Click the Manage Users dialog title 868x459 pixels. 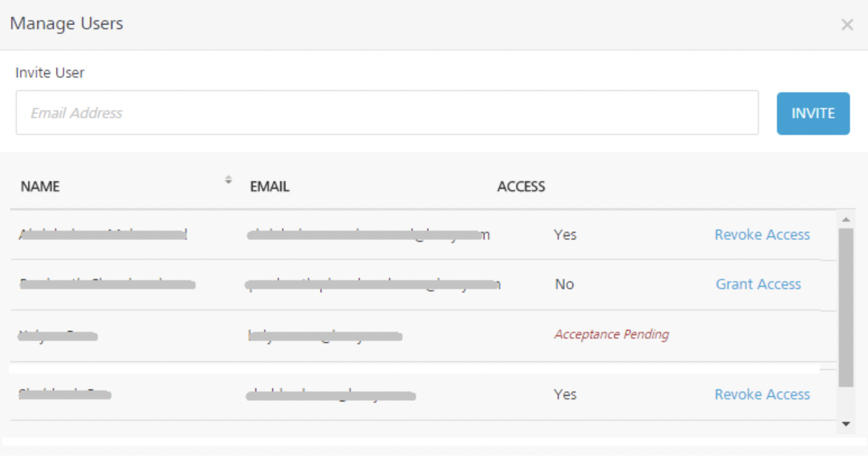[x=66, y=24]
